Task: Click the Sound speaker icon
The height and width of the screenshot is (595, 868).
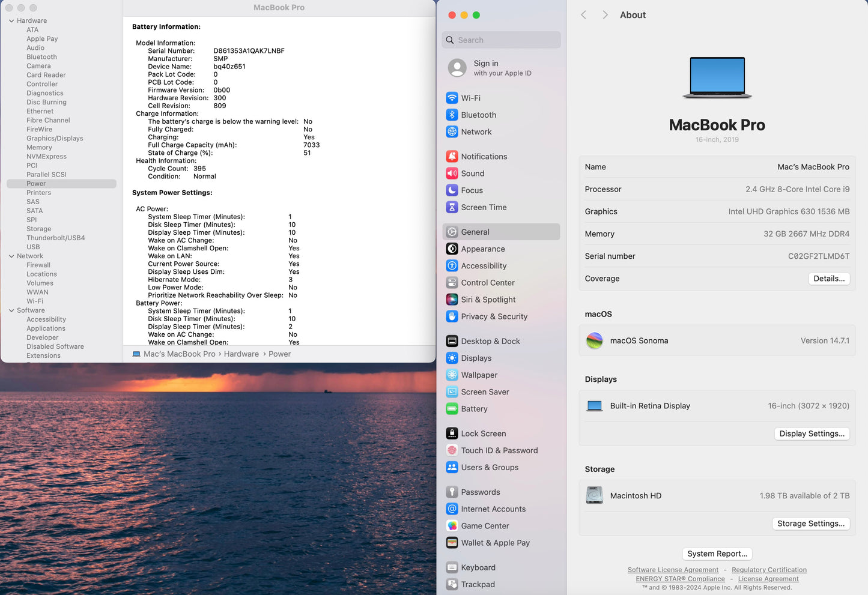Action: (452, 173)
